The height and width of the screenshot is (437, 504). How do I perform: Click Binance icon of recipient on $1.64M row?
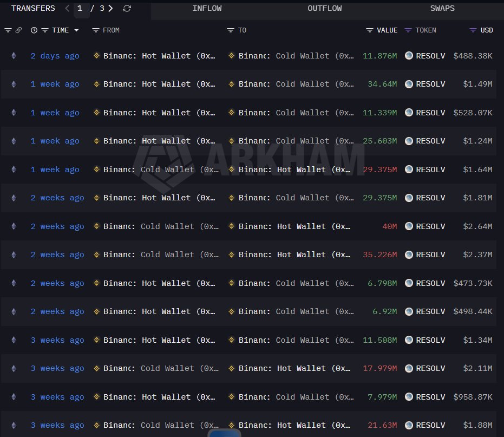pyautogui.click(x=231, y=169)
